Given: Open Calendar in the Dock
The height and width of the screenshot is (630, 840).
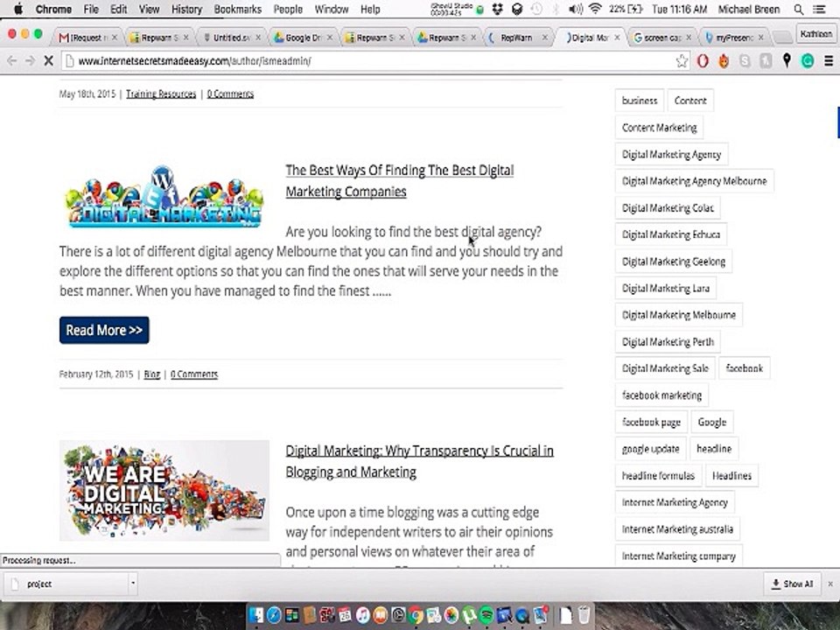Looking at the screenshot, I should [345, 615].
